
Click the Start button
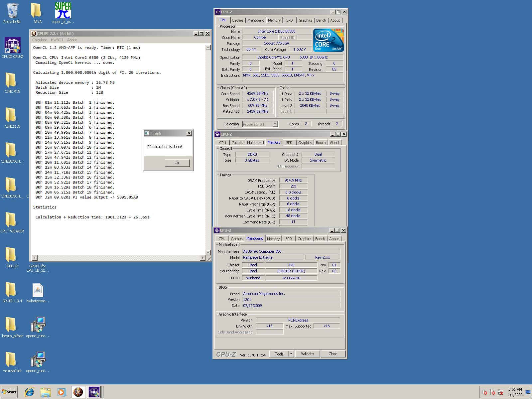click(9, 392)
